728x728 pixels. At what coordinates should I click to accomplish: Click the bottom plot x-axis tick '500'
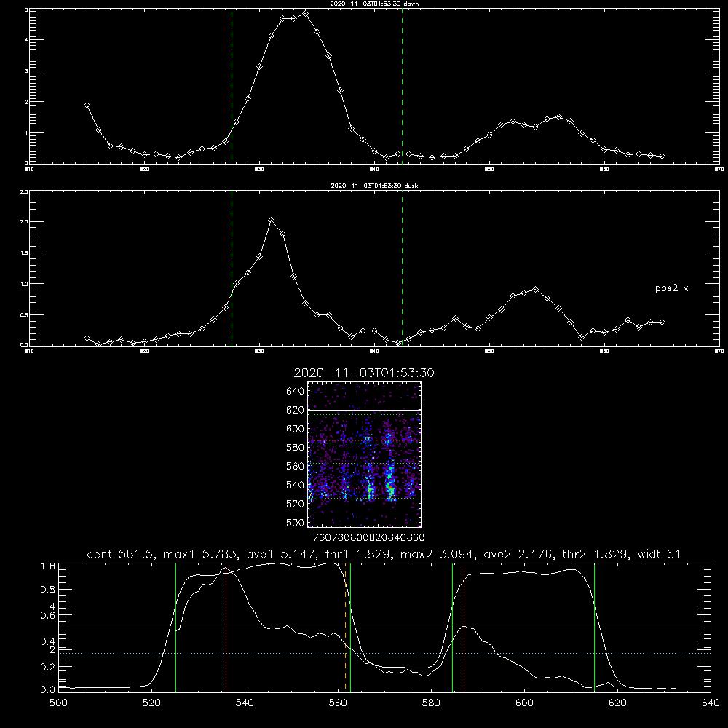point(58,703)
